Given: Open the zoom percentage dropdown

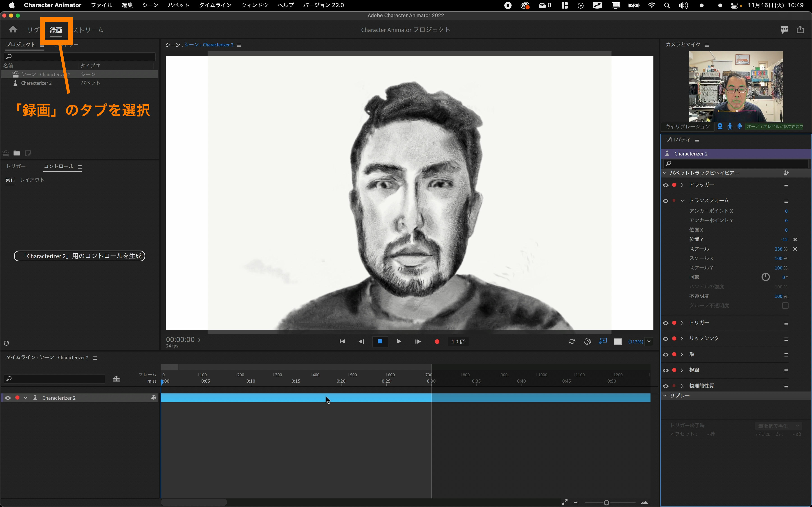Looking at the screenshot, I should 649,342.
